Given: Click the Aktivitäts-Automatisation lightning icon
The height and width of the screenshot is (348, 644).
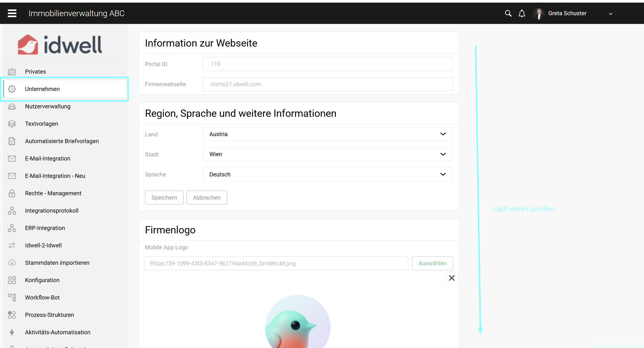Looking at the screenshot, I should tap(12, 332).
